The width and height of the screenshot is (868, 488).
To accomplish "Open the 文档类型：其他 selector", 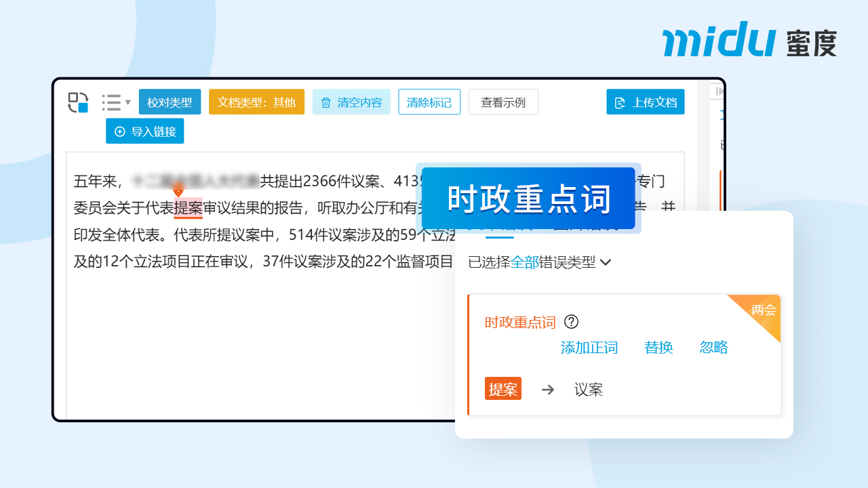I will (256, 102).
